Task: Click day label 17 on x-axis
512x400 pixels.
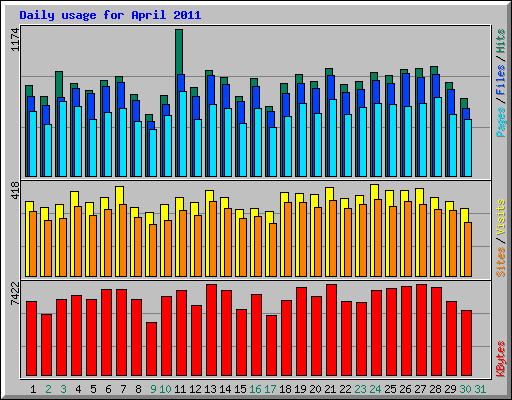Action: pyautogui.click(x=270, y=389)
